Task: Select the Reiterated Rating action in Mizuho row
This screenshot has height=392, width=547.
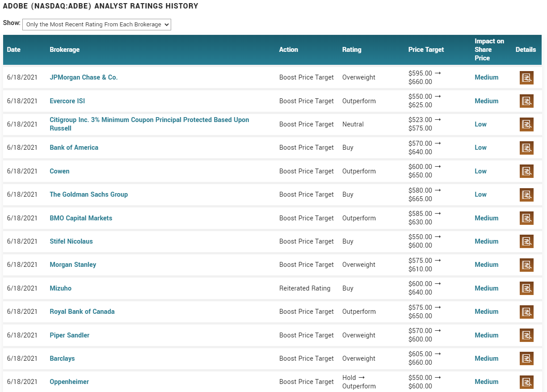Action: (x=305, y=288)
